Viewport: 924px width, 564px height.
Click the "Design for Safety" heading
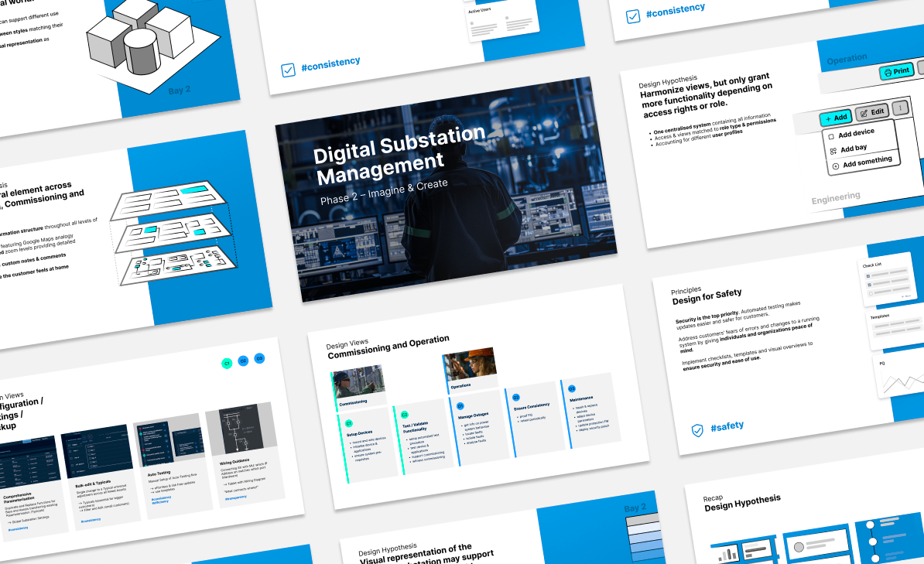point(707,296)
